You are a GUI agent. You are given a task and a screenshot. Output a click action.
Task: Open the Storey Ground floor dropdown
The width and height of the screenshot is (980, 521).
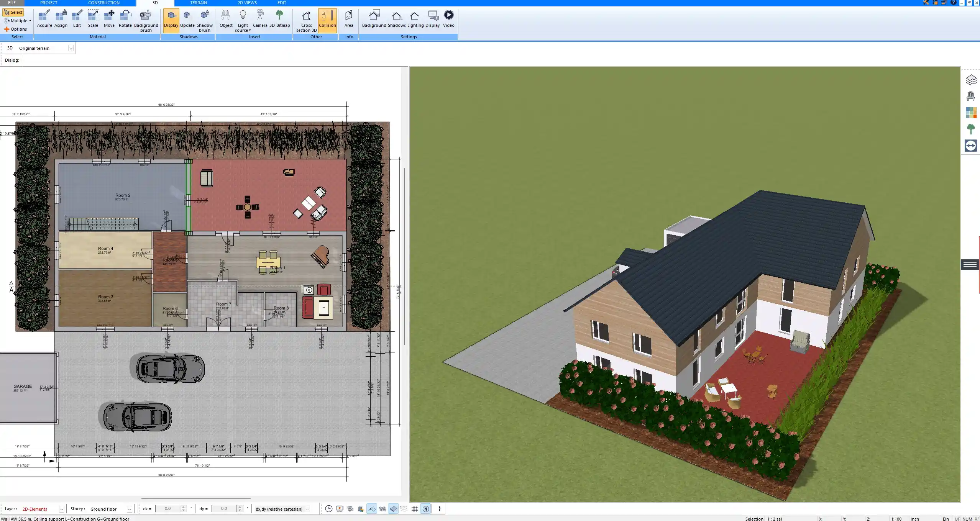[x=129, y=509]
